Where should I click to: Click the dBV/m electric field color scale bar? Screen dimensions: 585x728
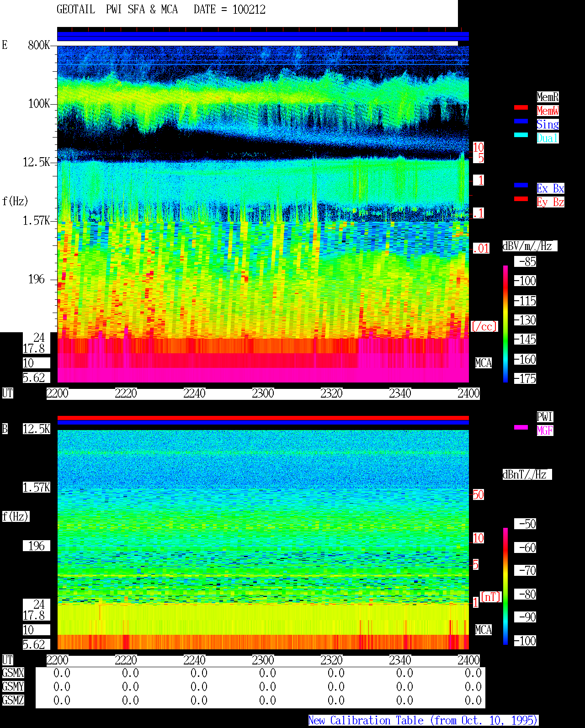click(505, 324)
